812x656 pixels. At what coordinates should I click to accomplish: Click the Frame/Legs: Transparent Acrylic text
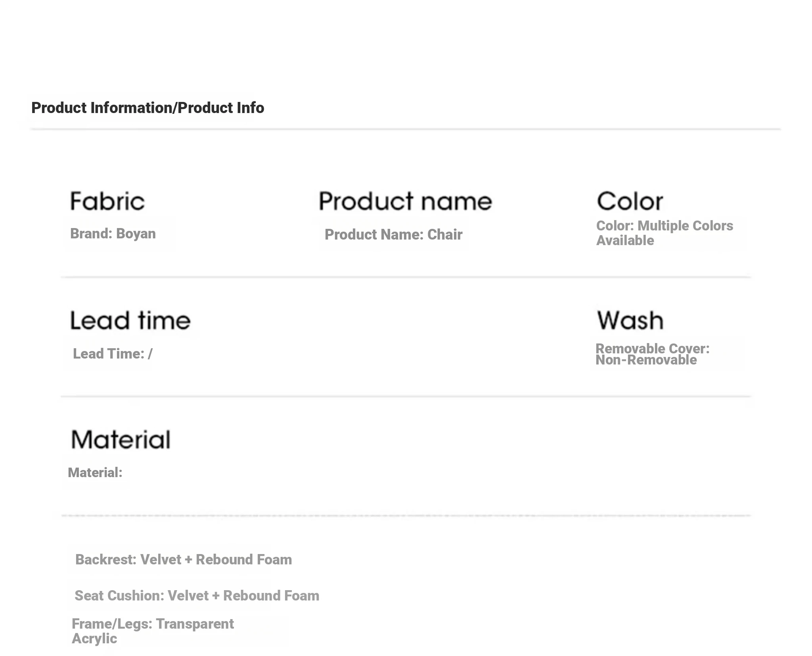point(153,631)
